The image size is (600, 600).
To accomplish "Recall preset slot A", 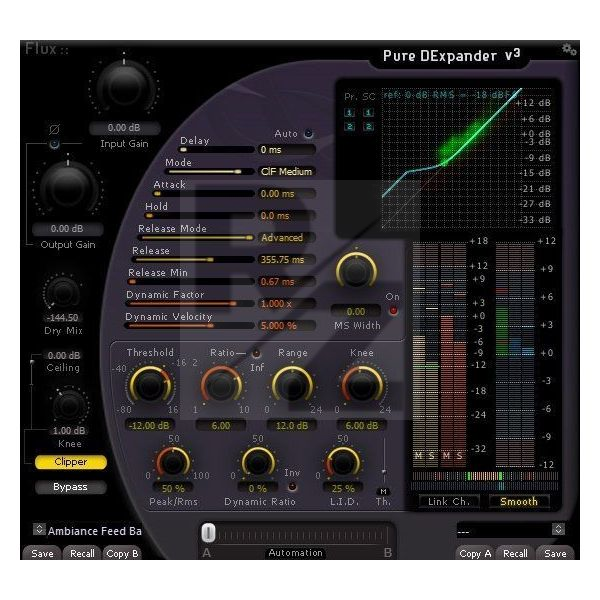I will [x=82, y=553].
